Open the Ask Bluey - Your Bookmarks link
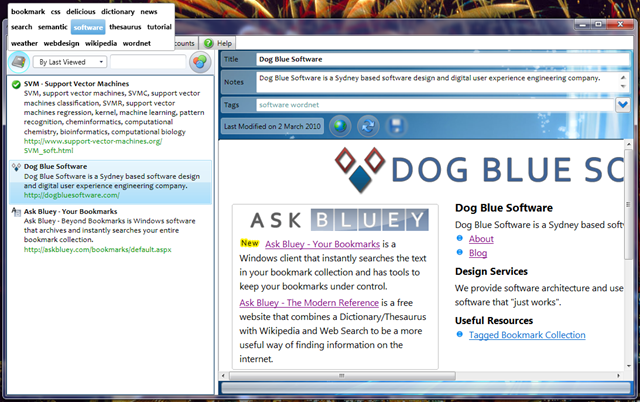Screen dimensions: 640x402 (x=322, y=244)
